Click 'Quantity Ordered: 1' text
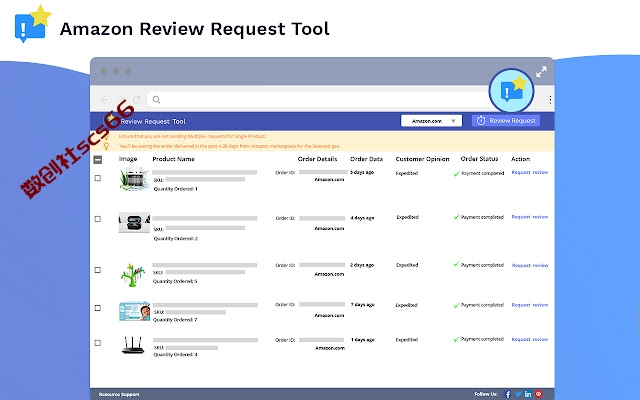Viewport: 640px width, 400px height. [176, 189]
